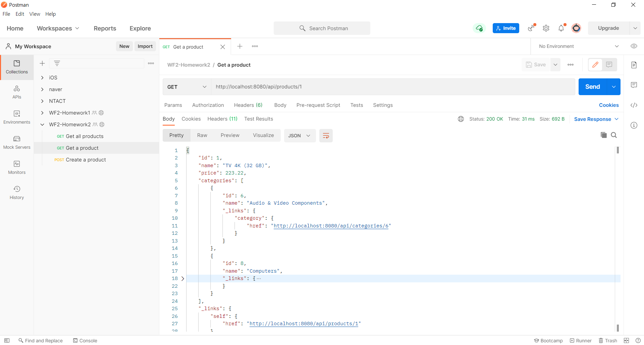The height and width of the screenshot is (345, 644).
Task: Open the Mock Servers sidebar panel
Action: (17, 142)
